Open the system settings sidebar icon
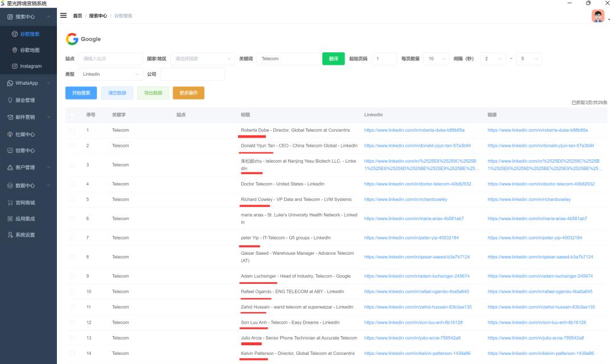The image size is (615, 364). click(10, 235)
